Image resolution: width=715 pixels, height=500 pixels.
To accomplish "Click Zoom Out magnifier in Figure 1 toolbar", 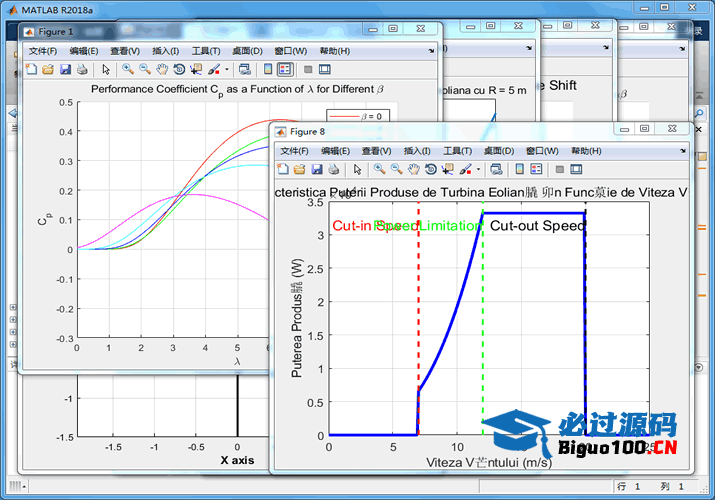I will pyautogui.click(x=145, y=69).
